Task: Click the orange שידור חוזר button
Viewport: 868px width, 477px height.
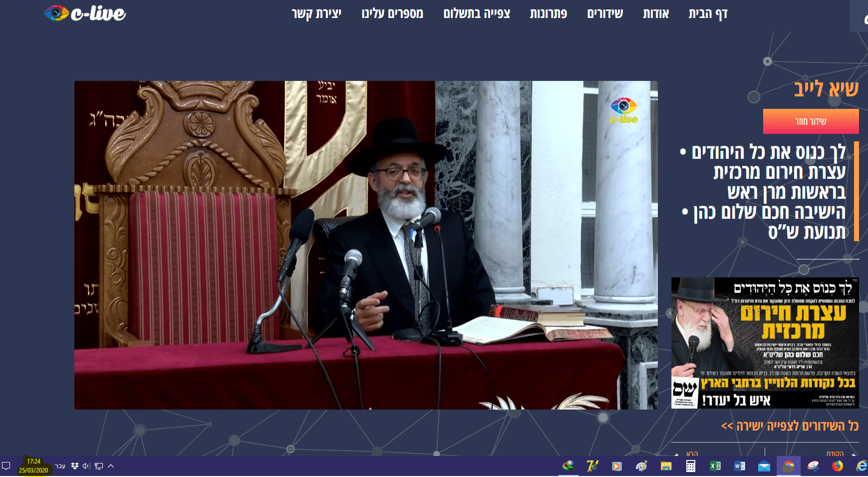Action: point(811,121)
